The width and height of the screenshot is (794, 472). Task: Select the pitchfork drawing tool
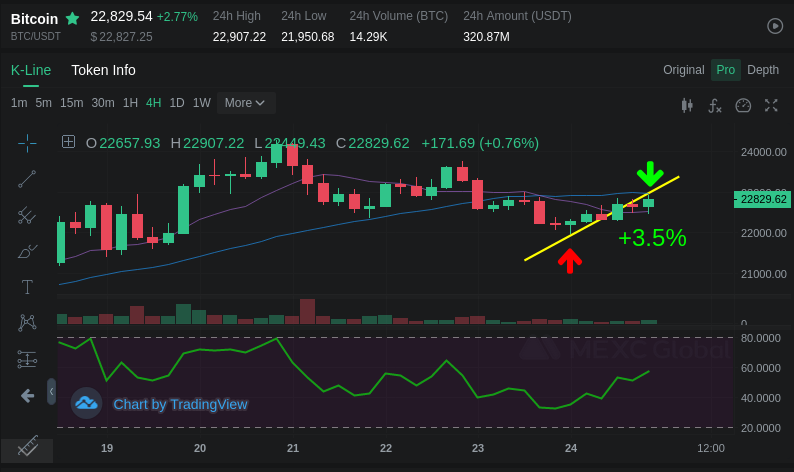(x=27, y=215)
